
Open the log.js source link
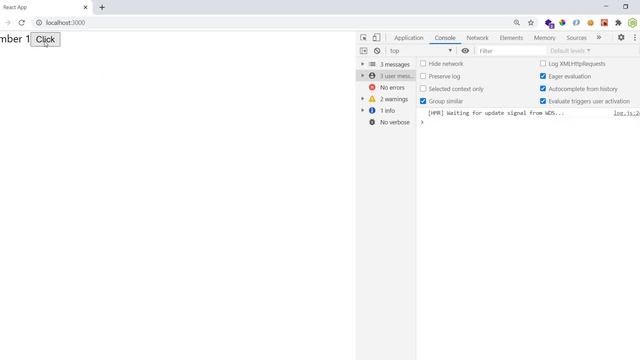pyautogui.click(x=627, y=113)
